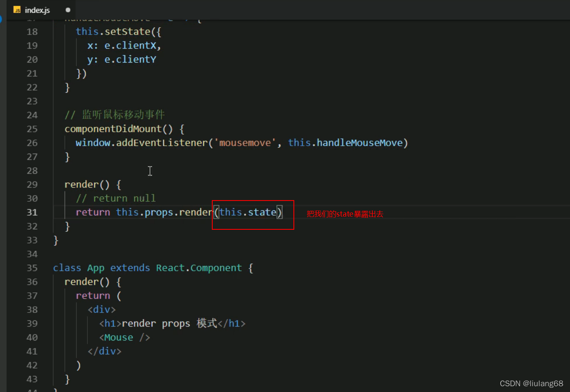This screenshot has height=392, width=570.
Task: Click line number 18 in gutter
Action: [x=32, y=32]
